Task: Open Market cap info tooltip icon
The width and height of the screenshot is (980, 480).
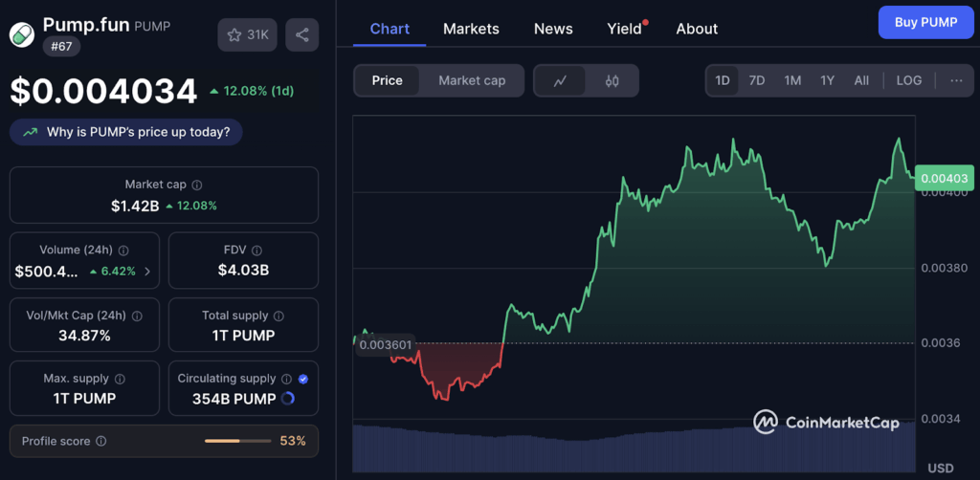Action: click(x=197, y=185)
